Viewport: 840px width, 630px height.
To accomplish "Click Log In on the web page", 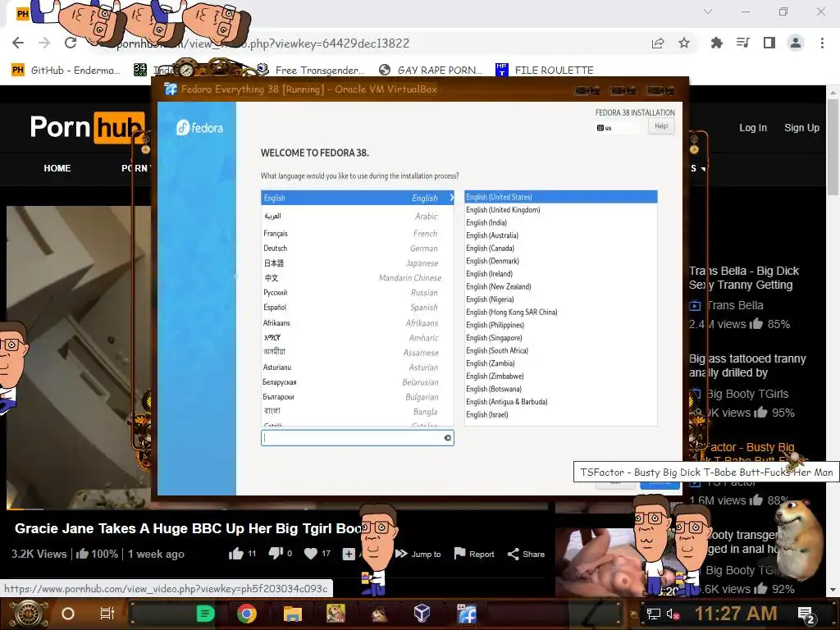I will pos(753,127).
